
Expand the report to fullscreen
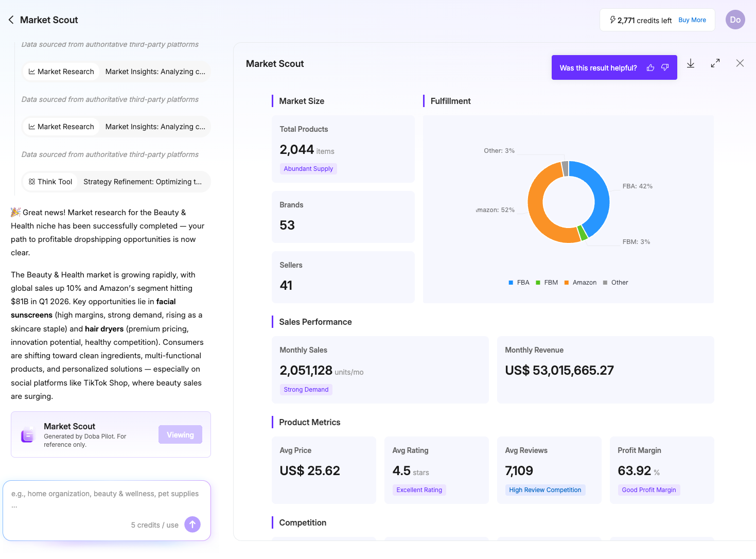pyautogui.click(x=715, y=63)
